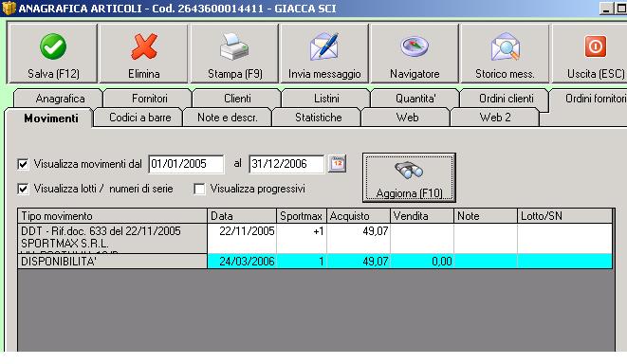Open the calendar date picker icon

pos(337,164)
